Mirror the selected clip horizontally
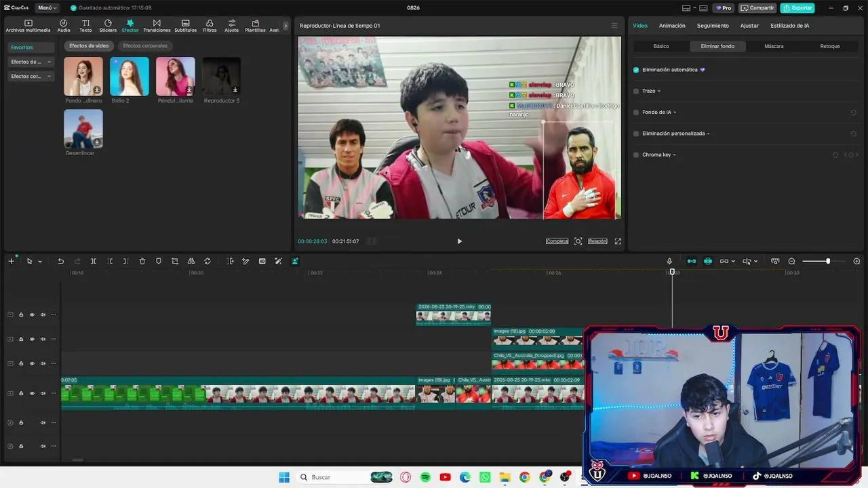868x488 pixels. pyautogui.click(x=191, y=261)
